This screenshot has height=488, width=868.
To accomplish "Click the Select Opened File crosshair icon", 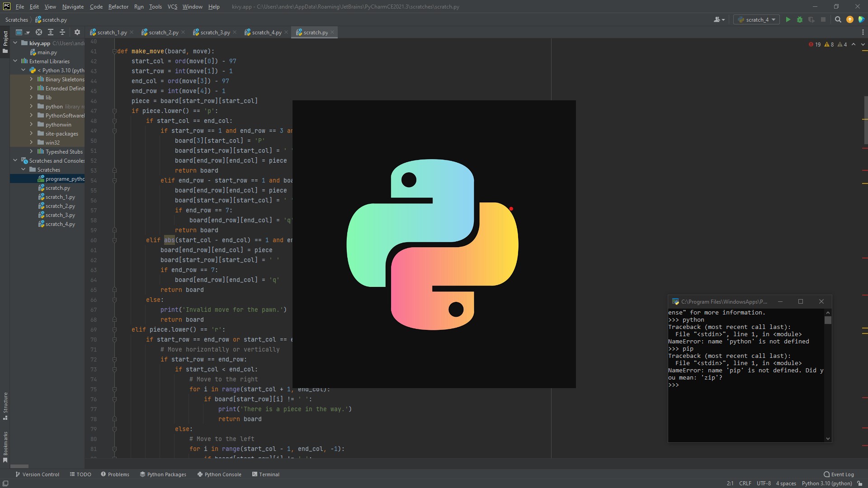I will point(39,32).
